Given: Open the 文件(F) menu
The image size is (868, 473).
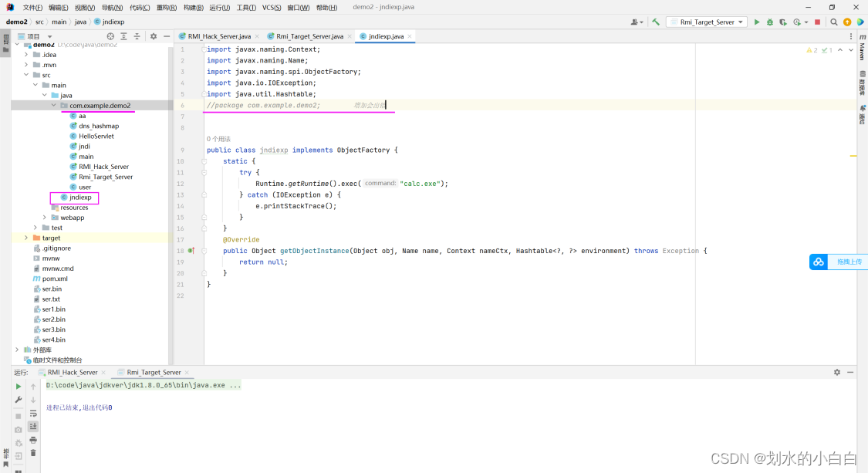Looking at the screenshot, I should 32,7.
